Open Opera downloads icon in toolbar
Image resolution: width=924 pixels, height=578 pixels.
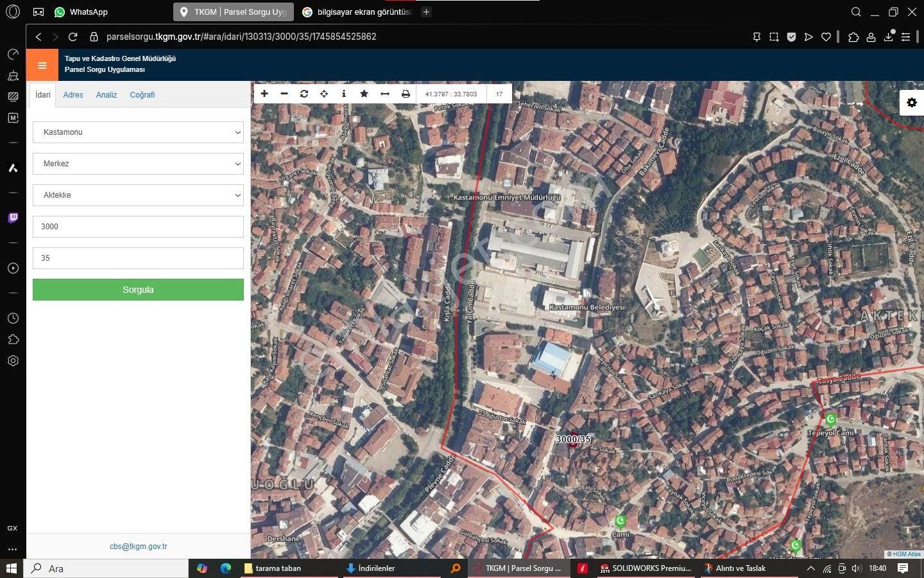[x=889, y=37]
